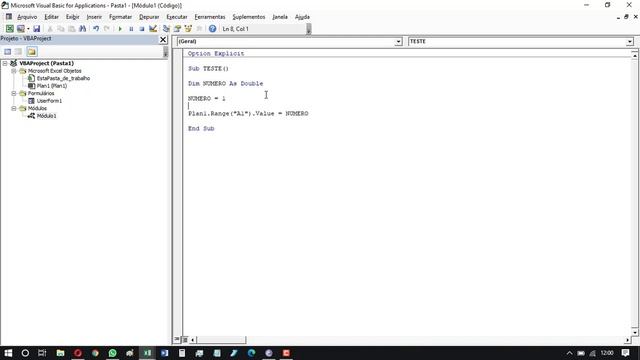Undo the last edit

pyautogui.click(x=96, y=29)
